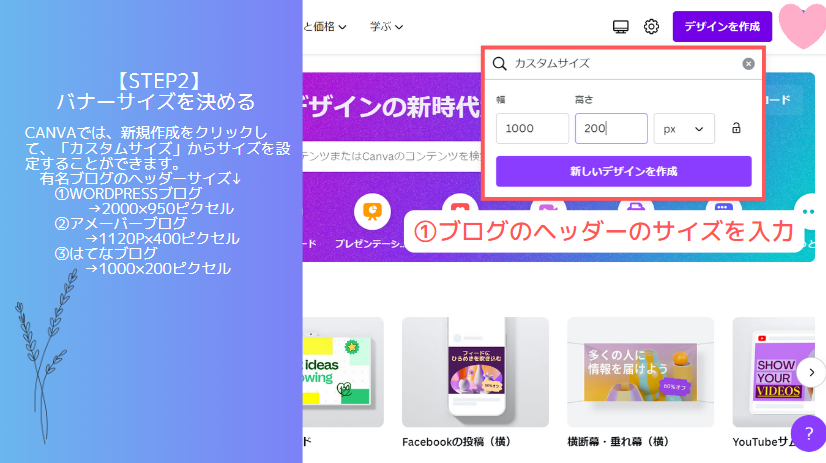This screenshot has width=826, height=463.
Task: Expand the 学ぶ menu
Action: pos(386,26)
